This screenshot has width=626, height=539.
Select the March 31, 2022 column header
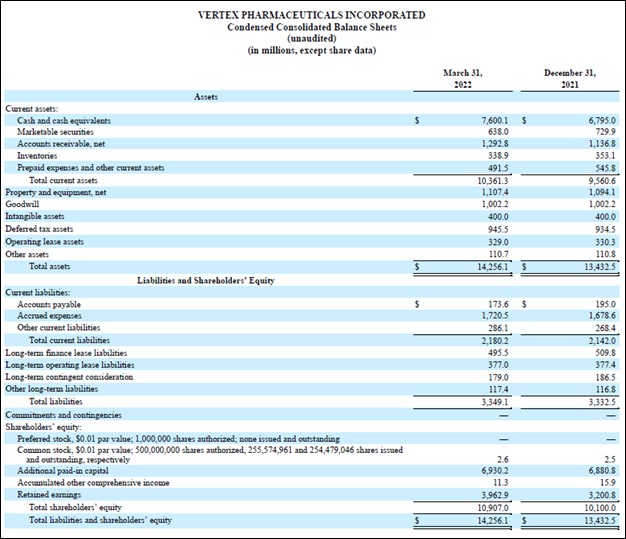coord(464,79)
